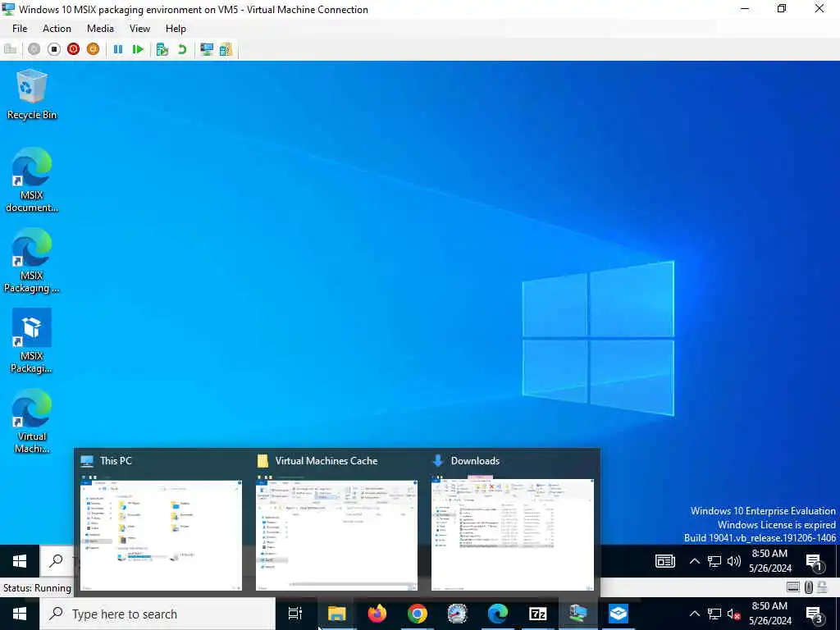Expand hidden tray icons on the VM taskbar
This screenshot has height=630, width=840.
[694, 561]
